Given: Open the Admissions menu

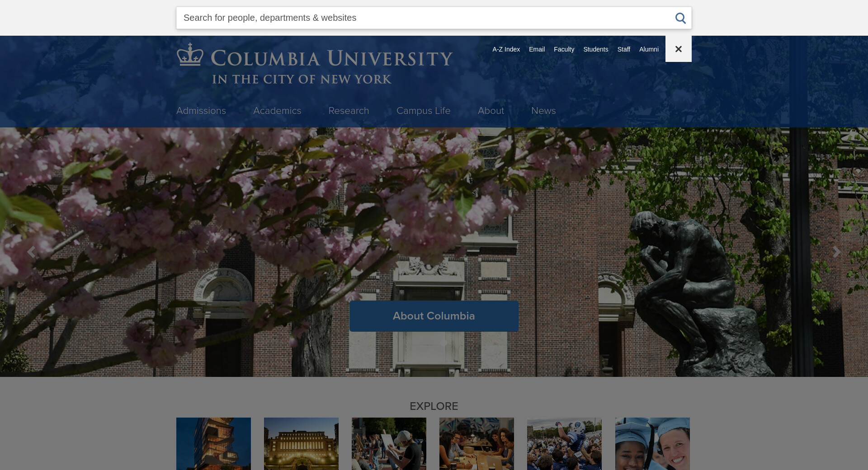Looking at the screenshot, I should pyautogui.click(x=201, y=111).
